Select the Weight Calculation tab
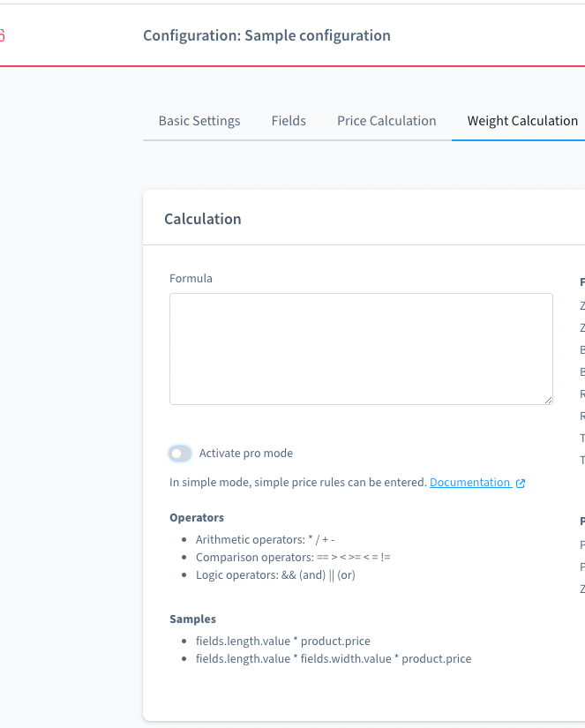The image size is (585, 728). pyautogui.click(x=522, y=121)
